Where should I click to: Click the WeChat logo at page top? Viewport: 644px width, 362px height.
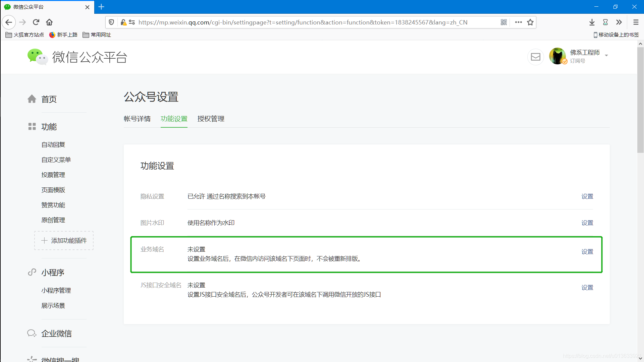77,57
